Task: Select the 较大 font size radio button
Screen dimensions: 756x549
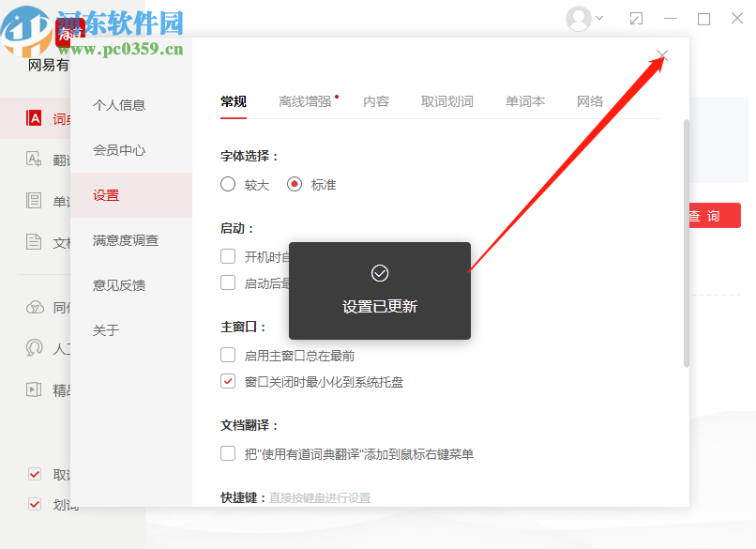Action: coord(226,184)
